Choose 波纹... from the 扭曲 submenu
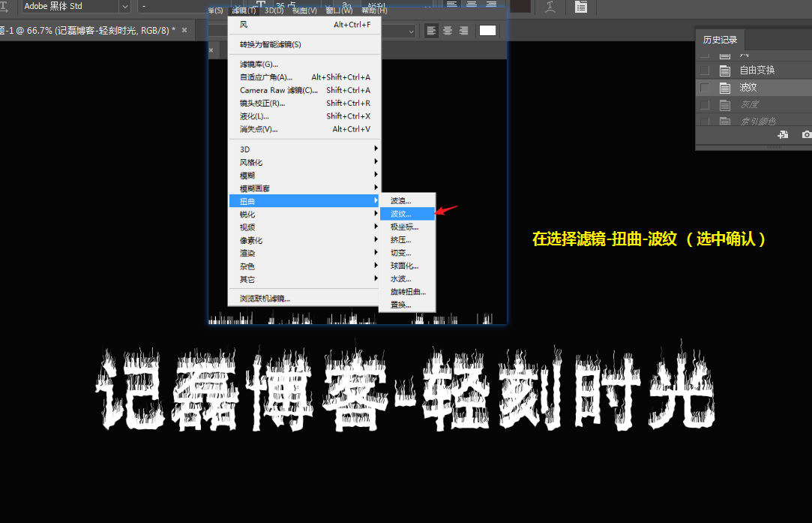This screenshot has width=812, height=523. tap(401, 214)
